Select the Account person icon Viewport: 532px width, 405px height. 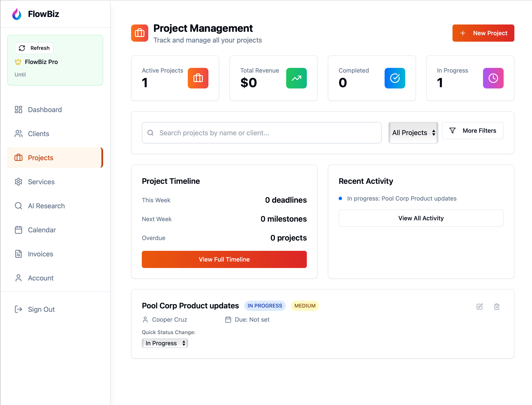pyautogui.click(x=18, y=278)
